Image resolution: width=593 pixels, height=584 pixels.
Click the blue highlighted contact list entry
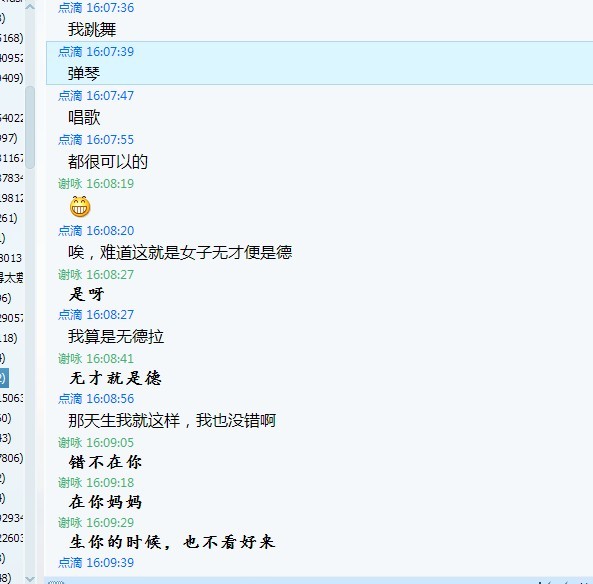coord(4,378)
